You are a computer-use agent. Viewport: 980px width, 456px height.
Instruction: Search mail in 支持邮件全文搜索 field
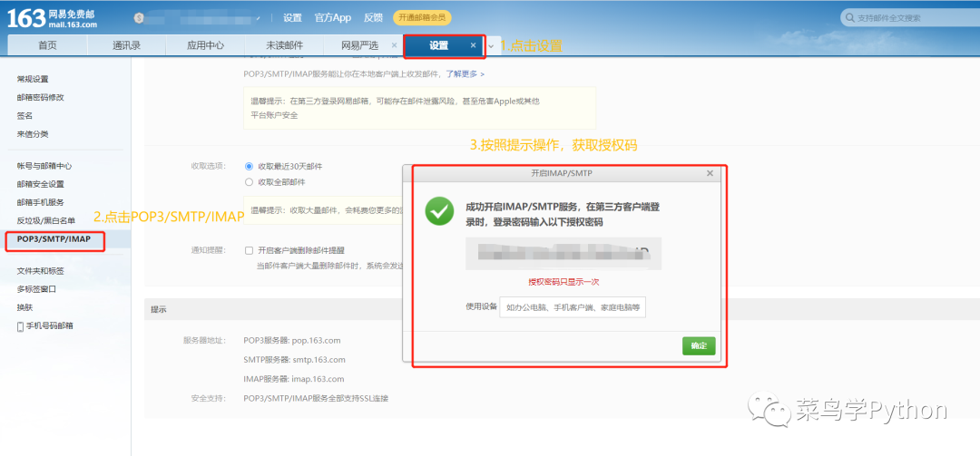coord(909,18)
